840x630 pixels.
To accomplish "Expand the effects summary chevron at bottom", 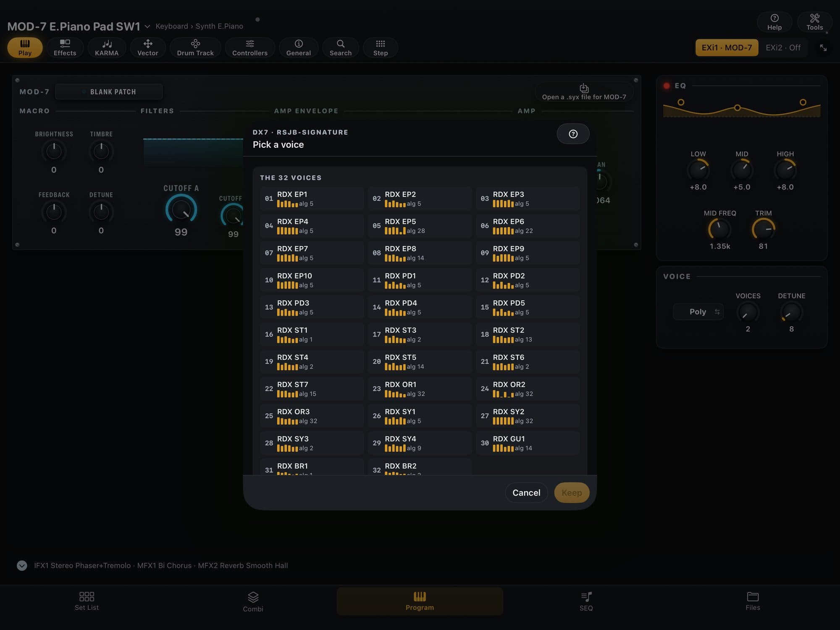I will coord(22,565).
